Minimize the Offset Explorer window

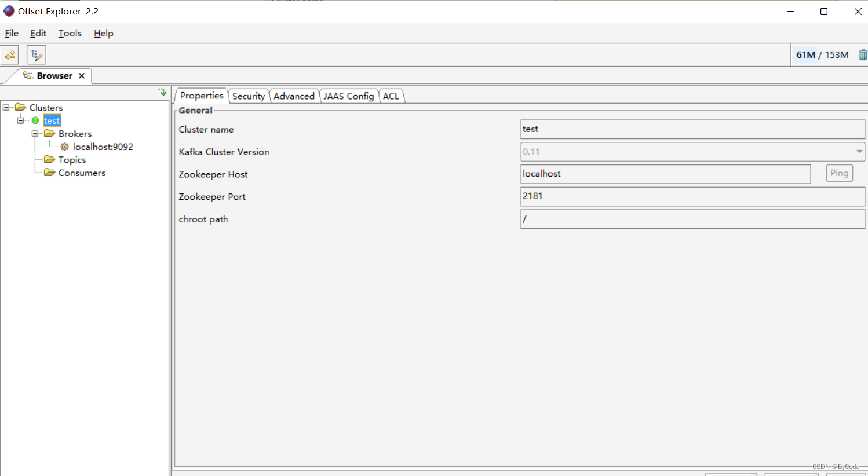coord(790,12)
